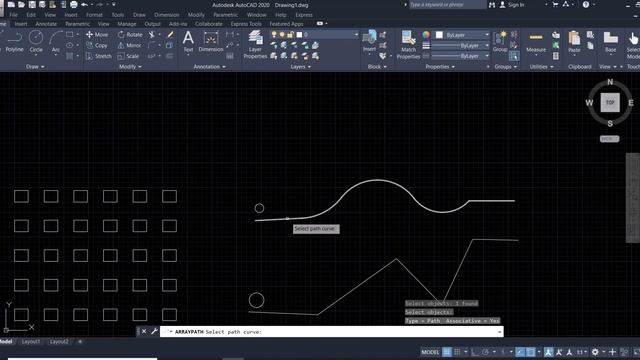The image size is (640, 360).
Task: Click the Open folder icon in quick access toolbar
Action: (21, 5)
